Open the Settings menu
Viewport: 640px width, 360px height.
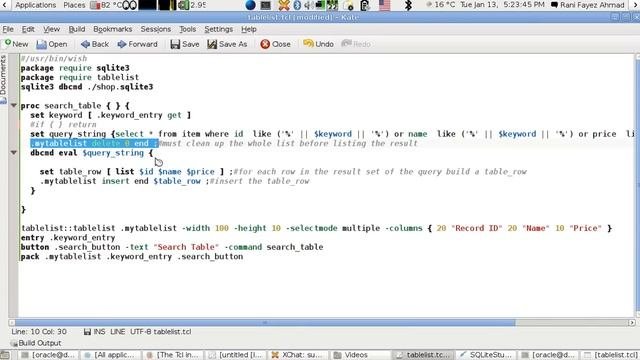click(x=219, y=29)
